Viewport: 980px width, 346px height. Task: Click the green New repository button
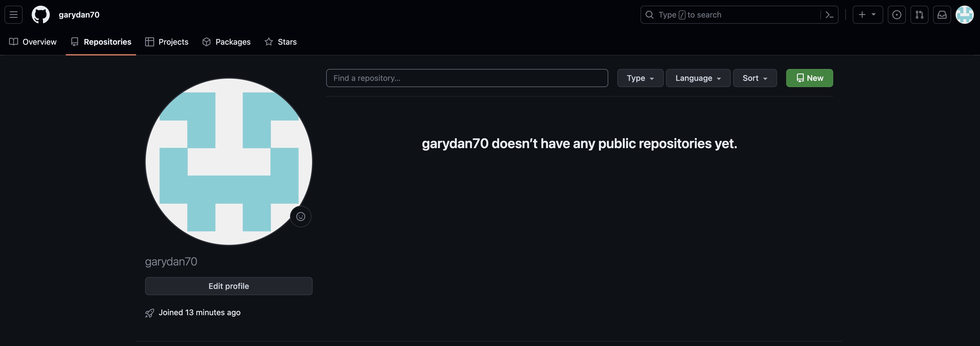click(809, 78)
